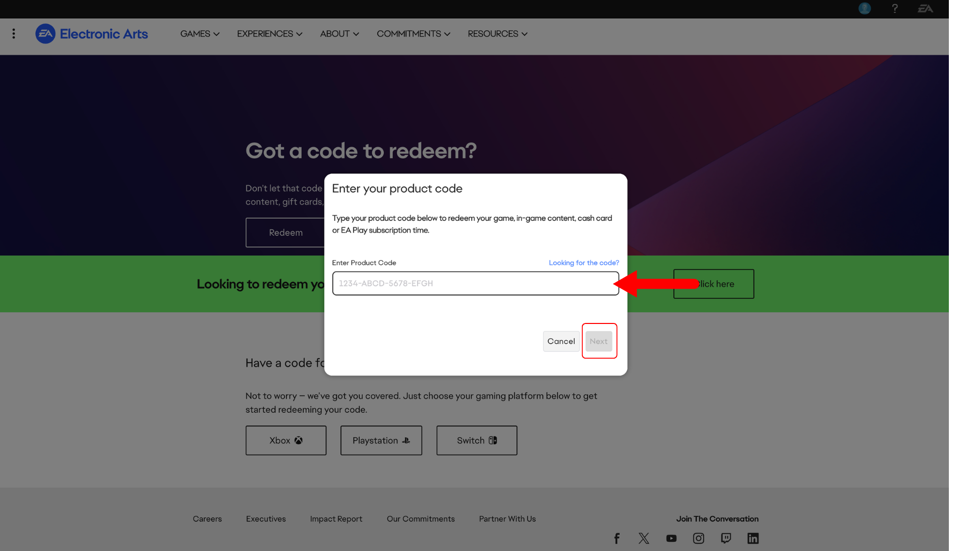Open EA's Twitch icon
Viewport: 980px width, 551px height.
tap(726, 538)
